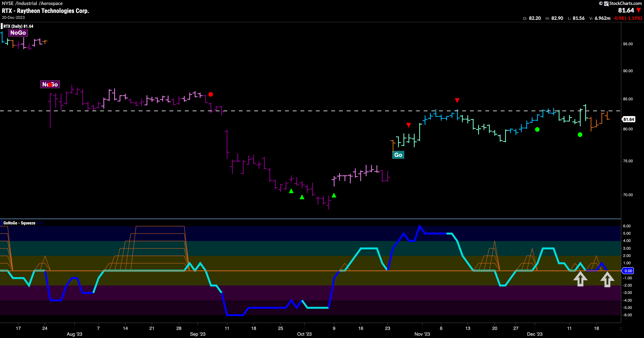This screenshot has width=644, height=338.
Task: Click the green circle marker in mid December
Action: pyautogui.click(x=580, y=135)
